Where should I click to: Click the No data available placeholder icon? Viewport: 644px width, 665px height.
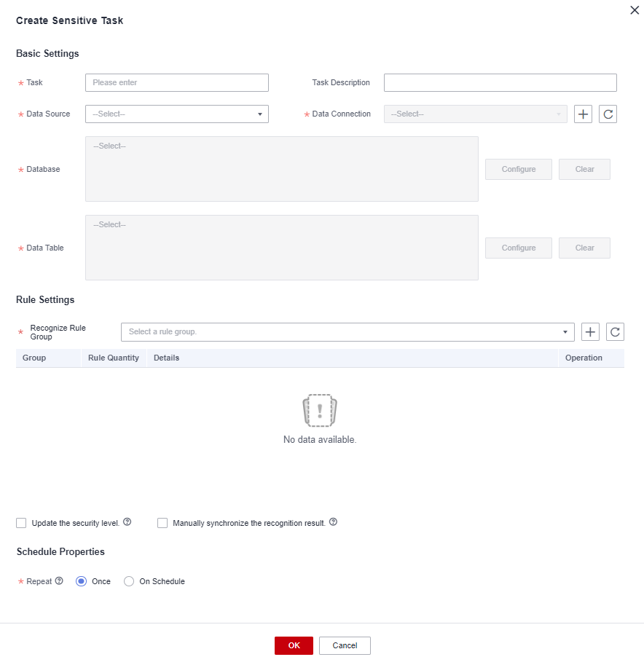(x=320, y=410)
